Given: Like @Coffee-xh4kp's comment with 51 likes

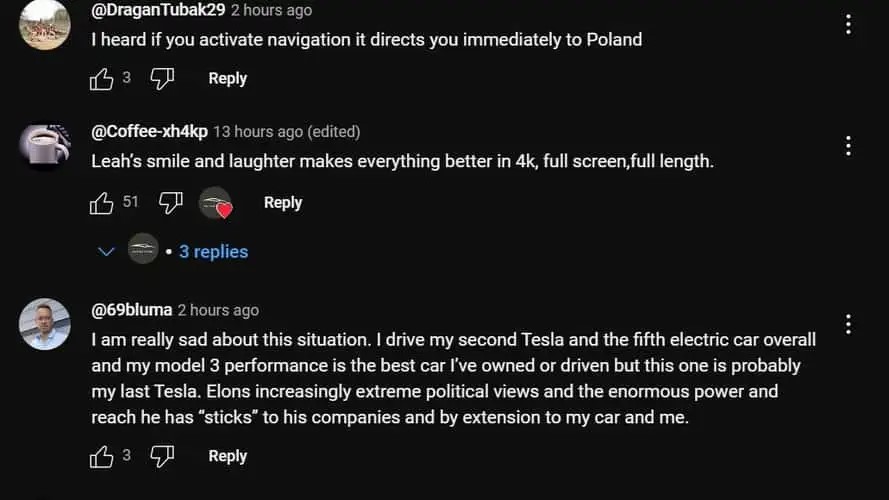Looking at the screenshot, I should pos(102,203).
